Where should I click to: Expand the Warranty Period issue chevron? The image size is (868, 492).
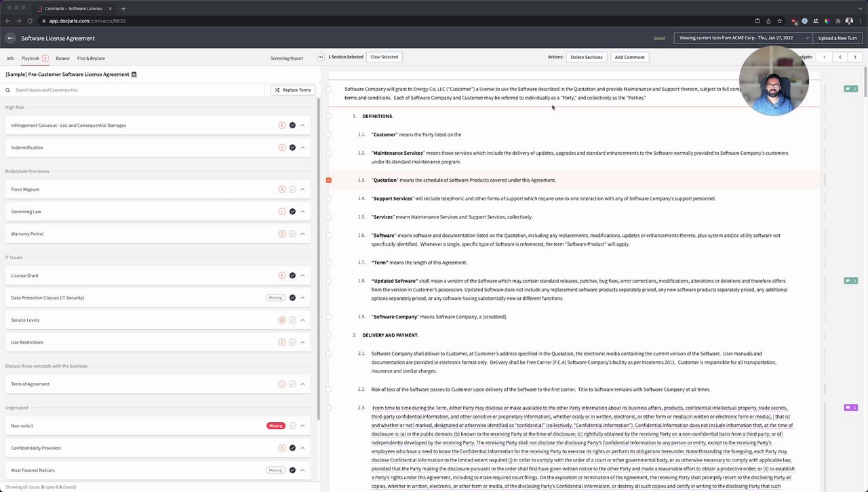pyautogui.click(x=302, y=233)
